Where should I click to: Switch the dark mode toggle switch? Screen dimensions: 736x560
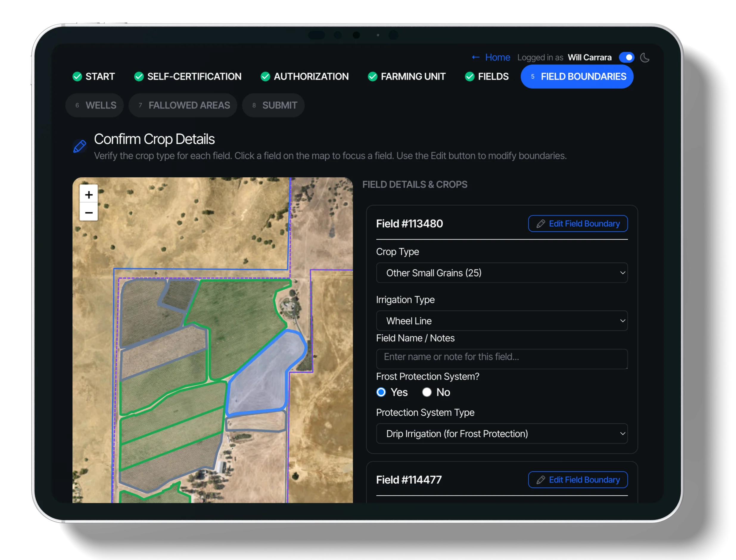pyautogui.click(x=627, y=57)
